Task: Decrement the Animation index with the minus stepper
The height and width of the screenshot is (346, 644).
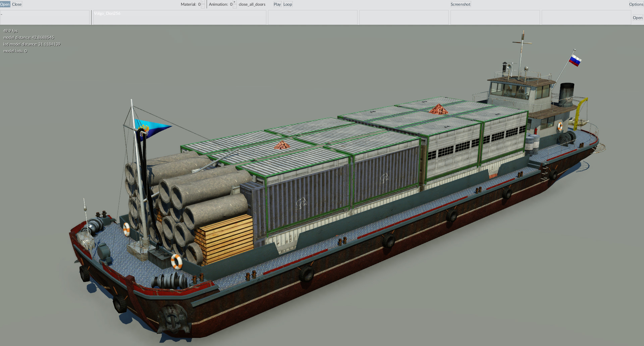Action: click(x=234, y=6)
